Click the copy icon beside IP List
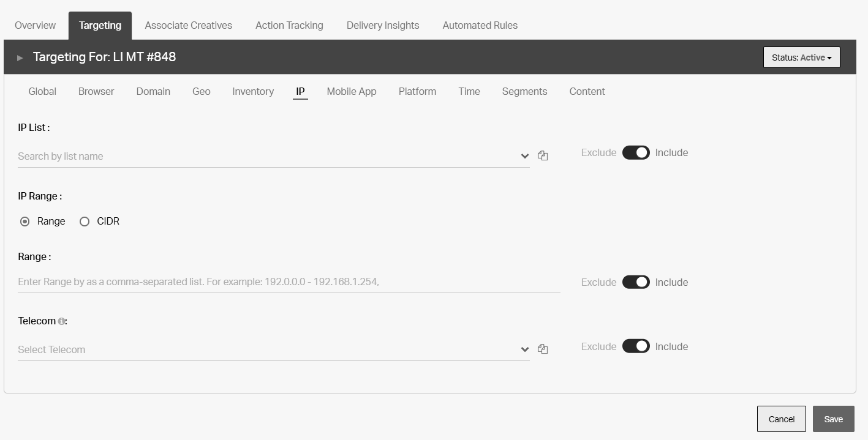Screen dimensions: 868x440 [543, 155]
